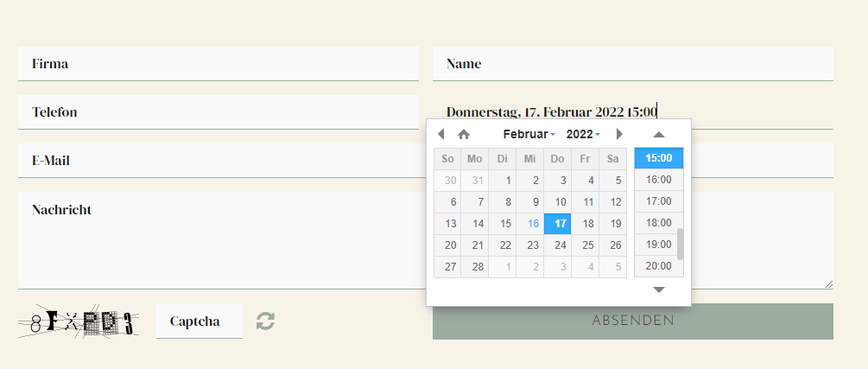Viewport: 868px width, 369px height.
Task: Click the time list scrollbar thumb
Action: 681,244
